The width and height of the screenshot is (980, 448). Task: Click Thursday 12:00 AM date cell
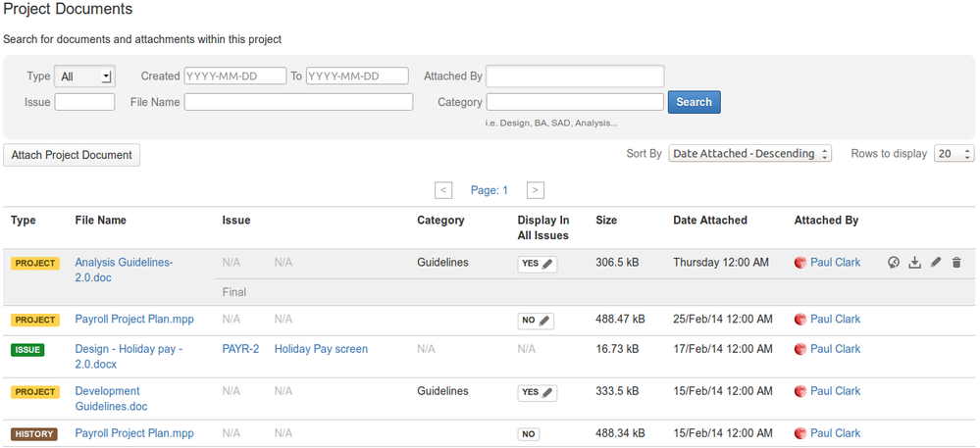(721, 263)
